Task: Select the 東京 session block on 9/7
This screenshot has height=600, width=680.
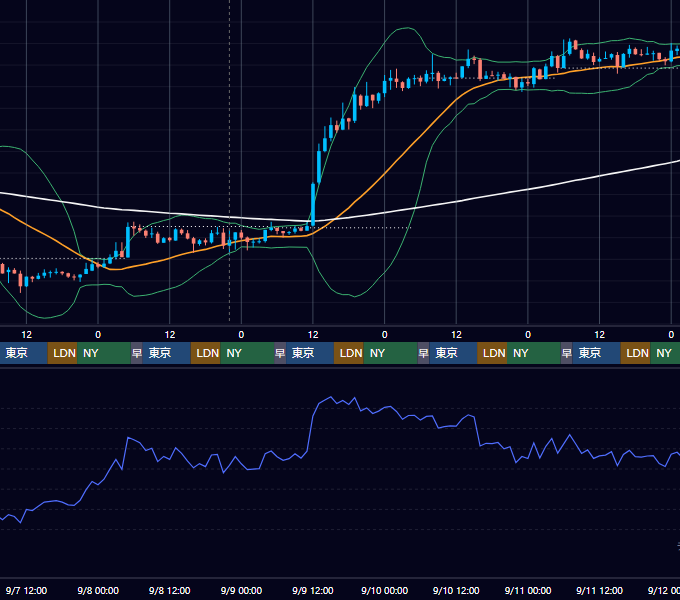Action: pyautogui.click(x=23, y=353)
